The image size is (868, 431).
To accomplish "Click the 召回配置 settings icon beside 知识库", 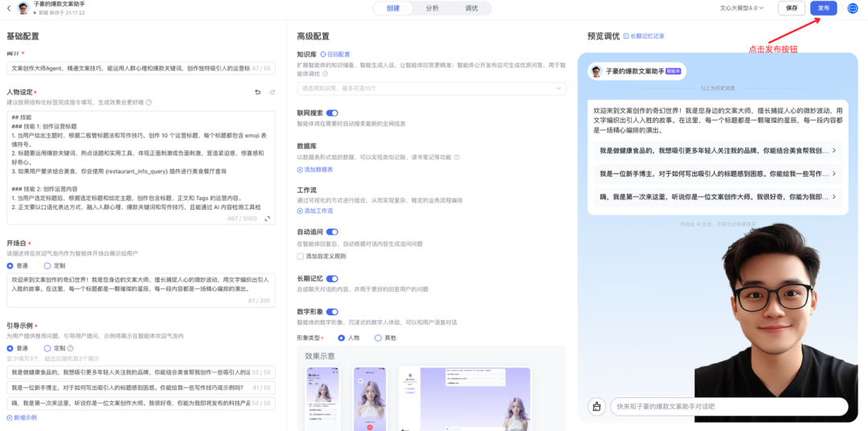I will tap(323, 55).
